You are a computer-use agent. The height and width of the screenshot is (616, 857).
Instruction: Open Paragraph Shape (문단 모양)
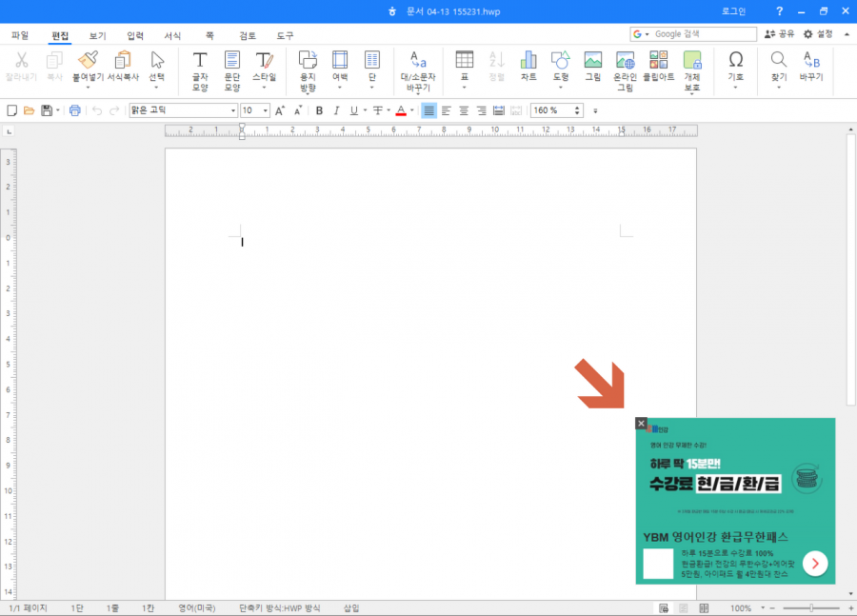[232, 71]
